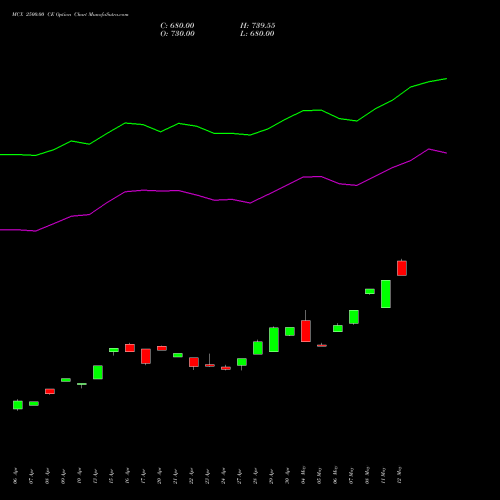Select the 08 Apr date label
Screen dimensions: 500x500
pyautogui.click(x=47, y=476)
